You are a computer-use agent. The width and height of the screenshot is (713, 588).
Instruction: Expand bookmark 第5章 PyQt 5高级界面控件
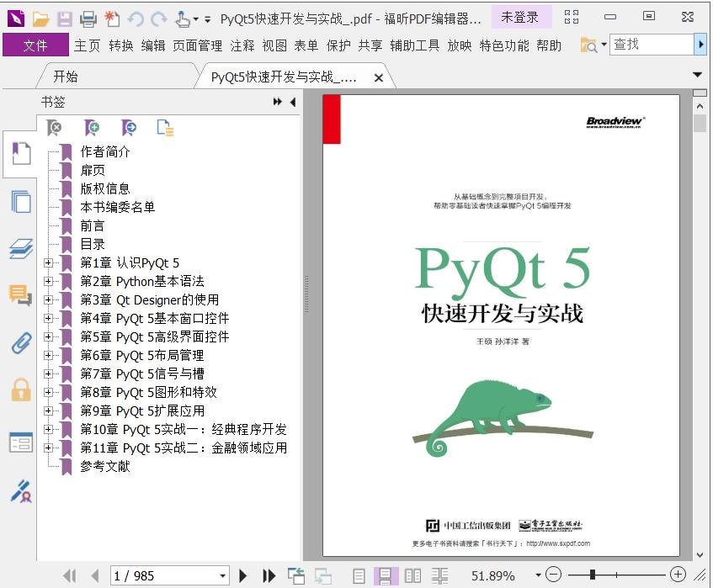click(x=48, y=336)
